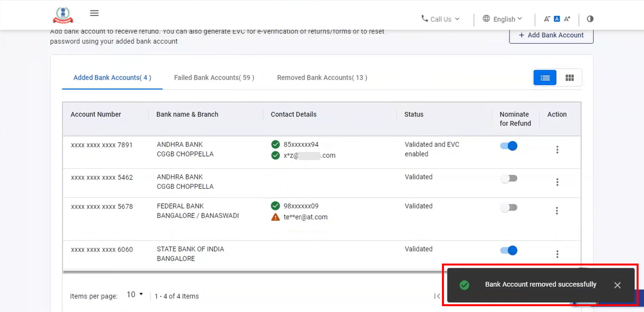Open action menu for account ending 7891
The image size is (644, 312).
[557, 150]
